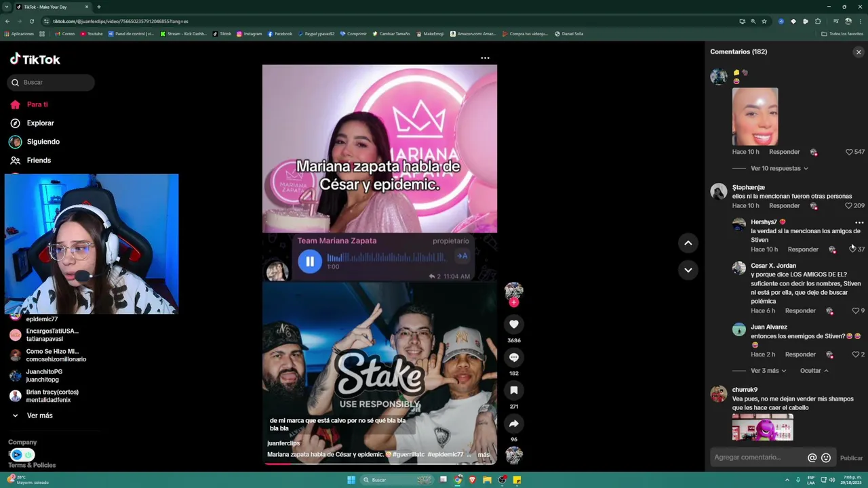
Task: Pause the voice note playback
Action: click(309, 261)
